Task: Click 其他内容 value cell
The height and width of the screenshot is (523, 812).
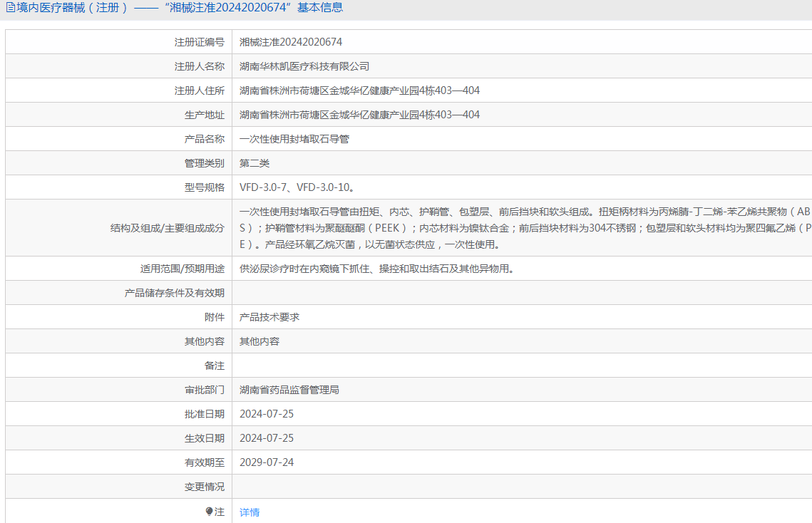Action: [259, 342]
